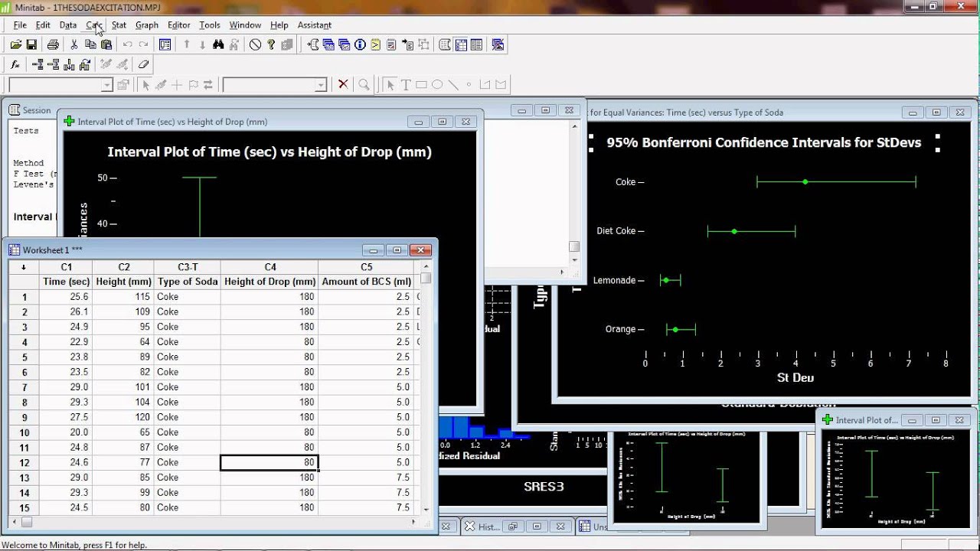Open the Editor menu
980x551 pixels.
179,25
